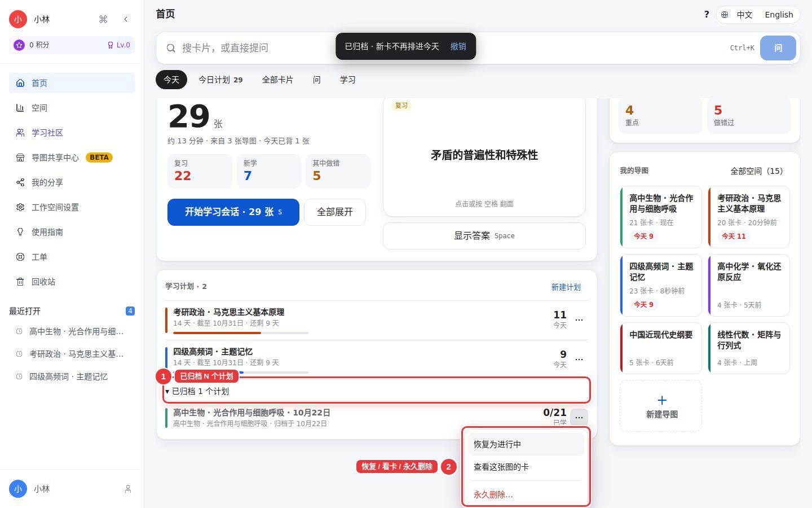Click 全部空间 (15) link
This screenshot has width=812, height=508.
point(757,170)
